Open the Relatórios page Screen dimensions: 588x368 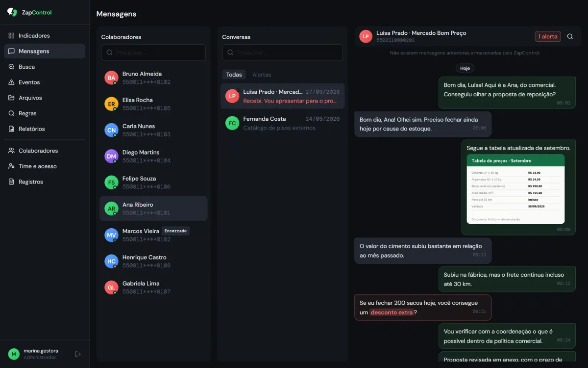[45, 129]
